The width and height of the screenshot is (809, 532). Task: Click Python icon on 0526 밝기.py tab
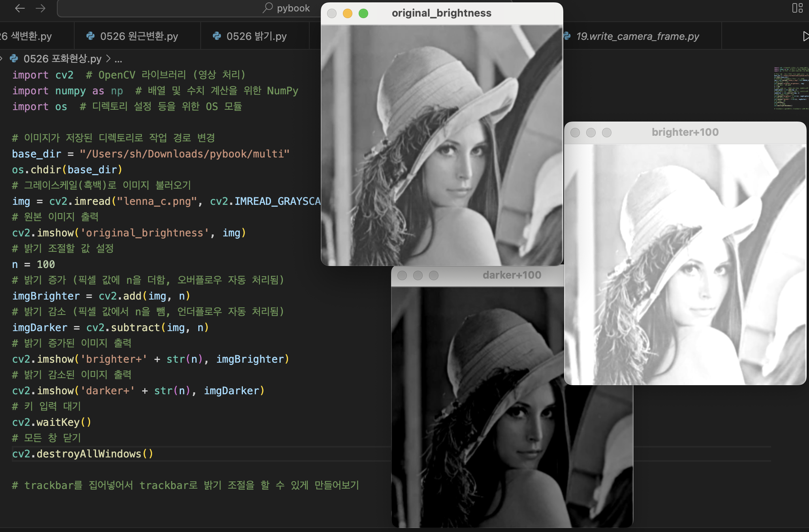click(217, 36)
